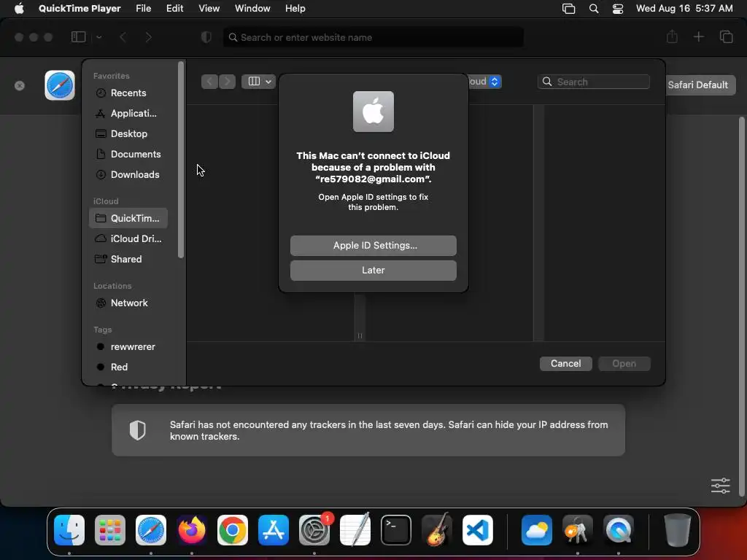Open the Window menu
747x560 pixels.
click(x=252, y=8)
